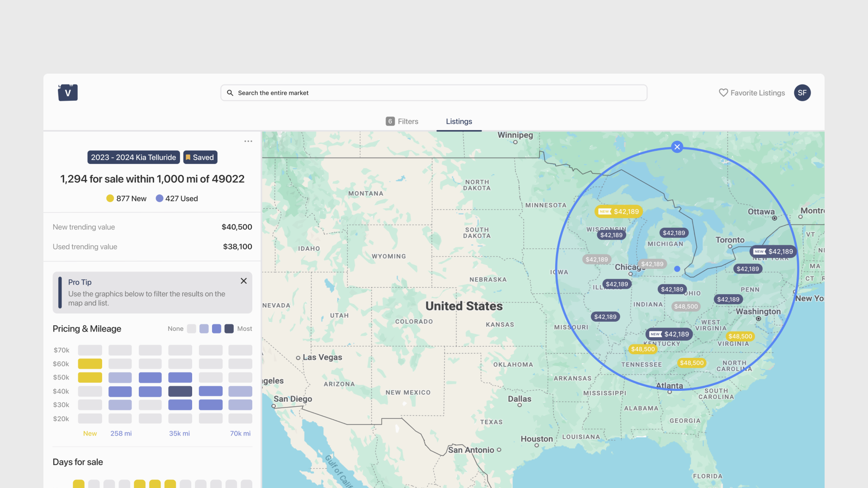The width and height of the screenshot is (868, 488).
Task: Click the search magnifier icon
Action: click(230, 93)
